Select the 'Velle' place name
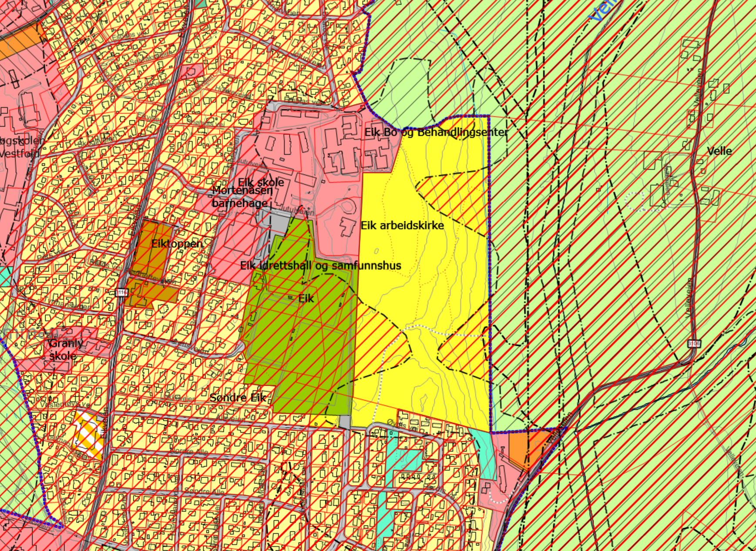Viewport: 756px width, 551px height. (719, 151)
